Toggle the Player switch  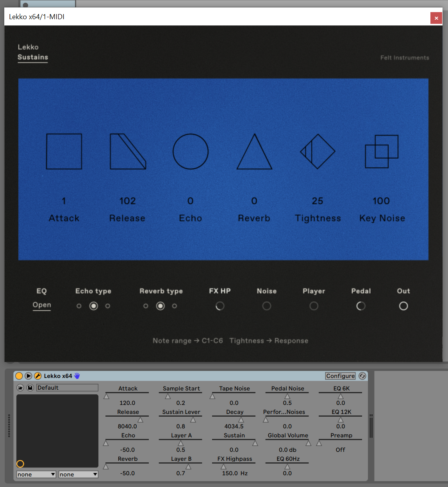click(314, 306)
